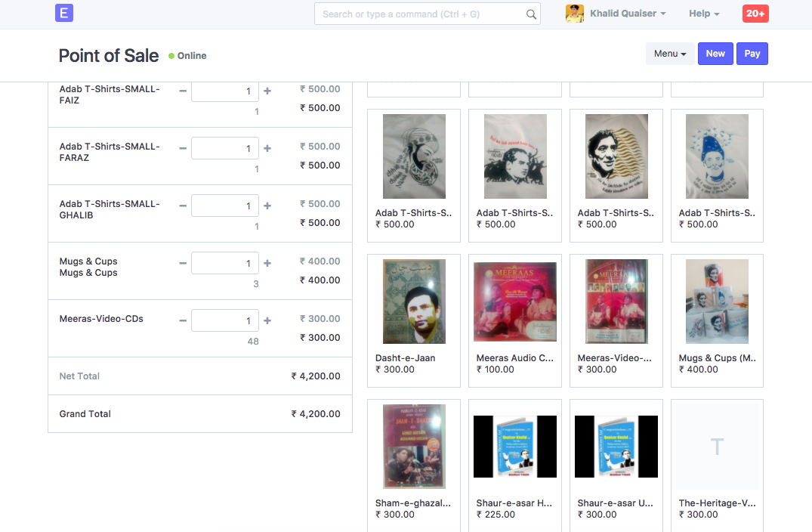This screenshot has height=532, width=812.
Task: Click the Meeras-Video-CDs cart item name
Action: (101, 319)
